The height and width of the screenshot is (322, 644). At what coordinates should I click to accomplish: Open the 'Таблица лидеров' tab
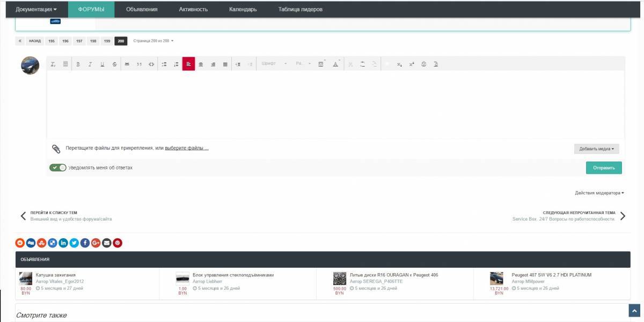pos(300,9)
